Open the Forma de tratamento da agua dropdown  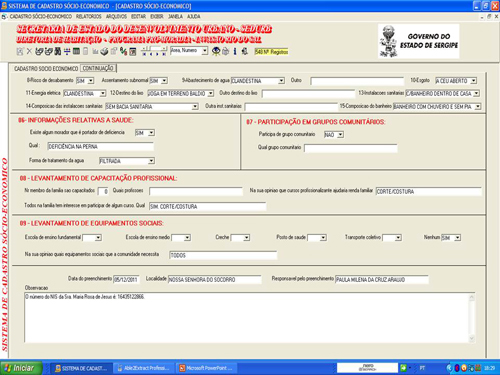[x=151, y=161]
